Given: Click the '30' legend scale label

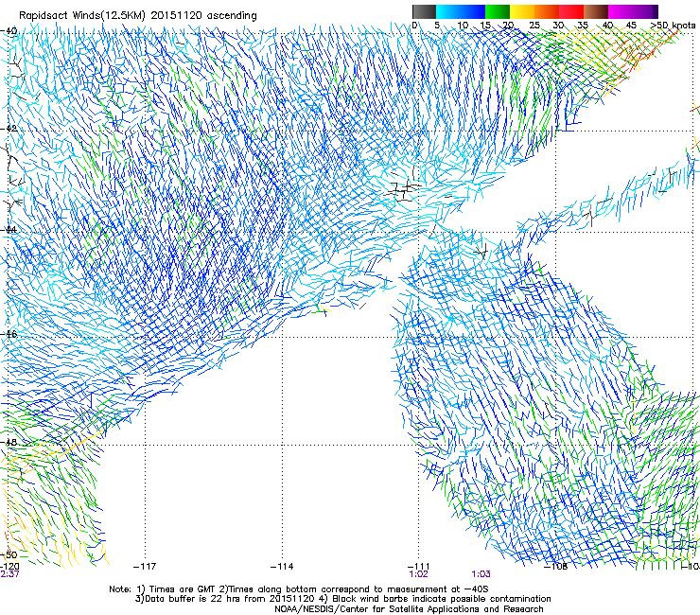Looking at the screenshot, I should pos(558,26).
